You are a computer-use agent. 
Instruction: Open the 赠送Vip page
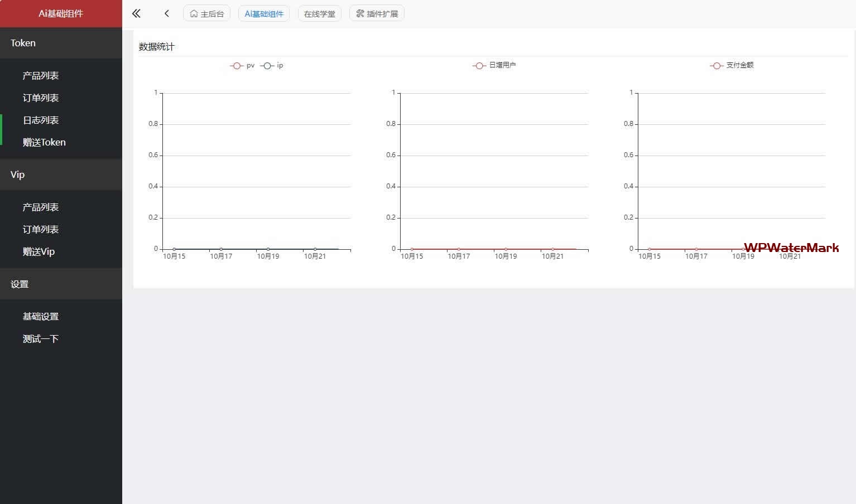39,251
